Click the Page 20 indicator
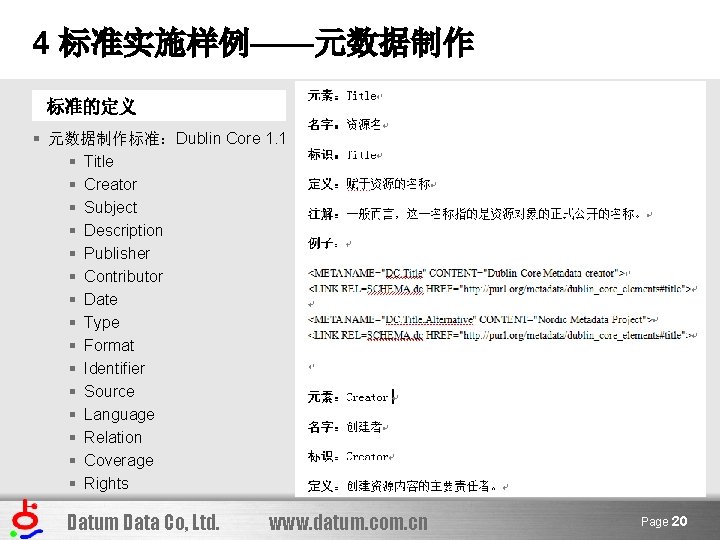 [664, 521]
